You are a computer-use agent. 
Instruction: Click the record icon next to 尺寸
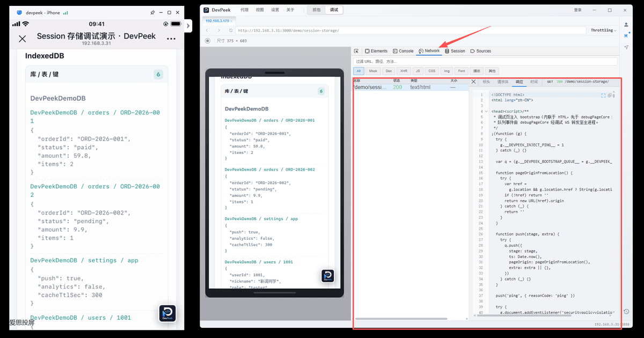coord(208,41)
